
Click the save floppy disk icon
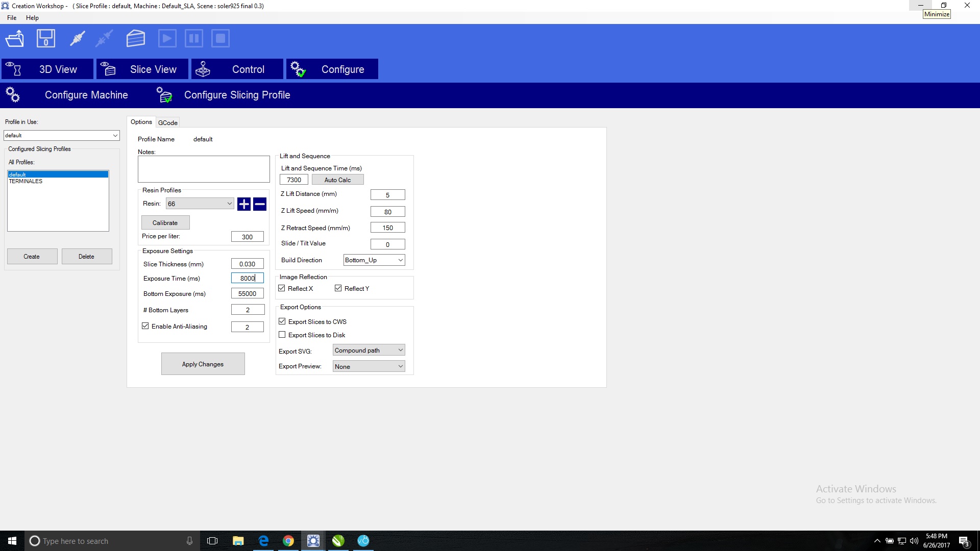[46, 39]
